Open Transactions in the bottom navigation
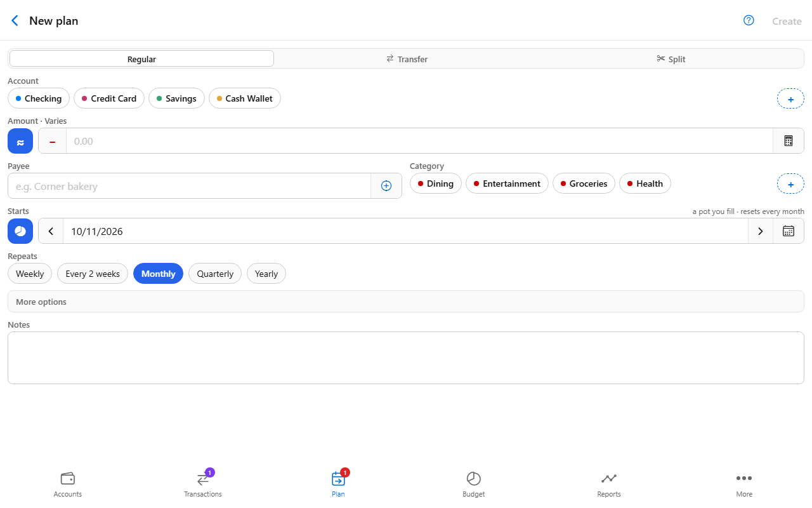Viewport: 812px width, 508px height. coord(203,485)
